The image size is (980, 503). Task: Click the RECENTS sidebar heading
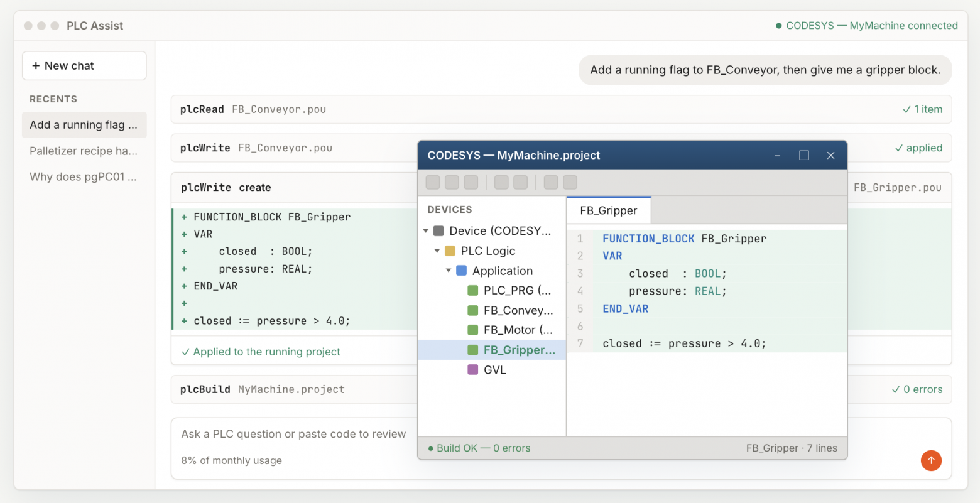(x=53, y=99)
